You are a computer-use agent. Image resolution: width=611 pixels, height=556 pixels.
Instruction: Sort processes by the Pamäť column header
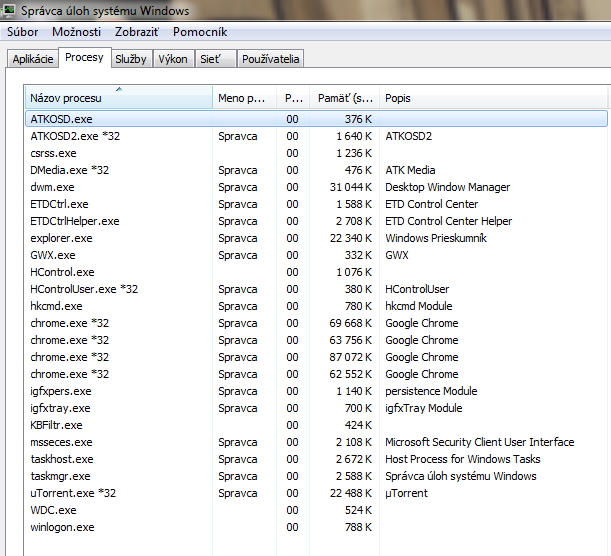345,98
